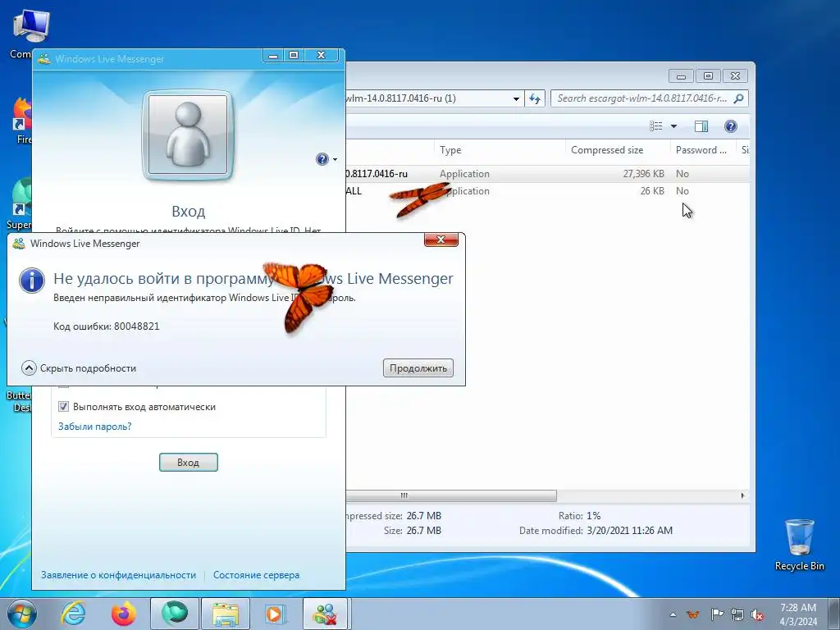Open the File Explorer taskbar icon

[226, 614]
